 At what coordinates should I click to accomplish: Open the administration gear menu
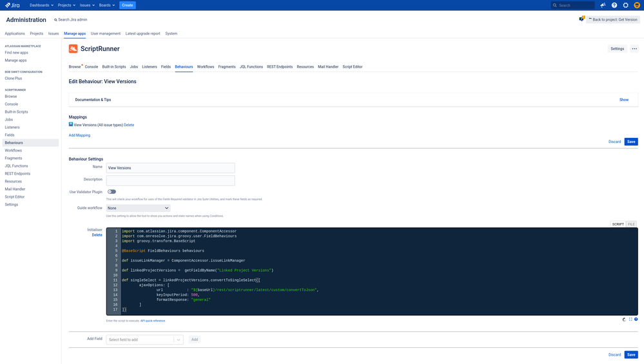point(625,5)
